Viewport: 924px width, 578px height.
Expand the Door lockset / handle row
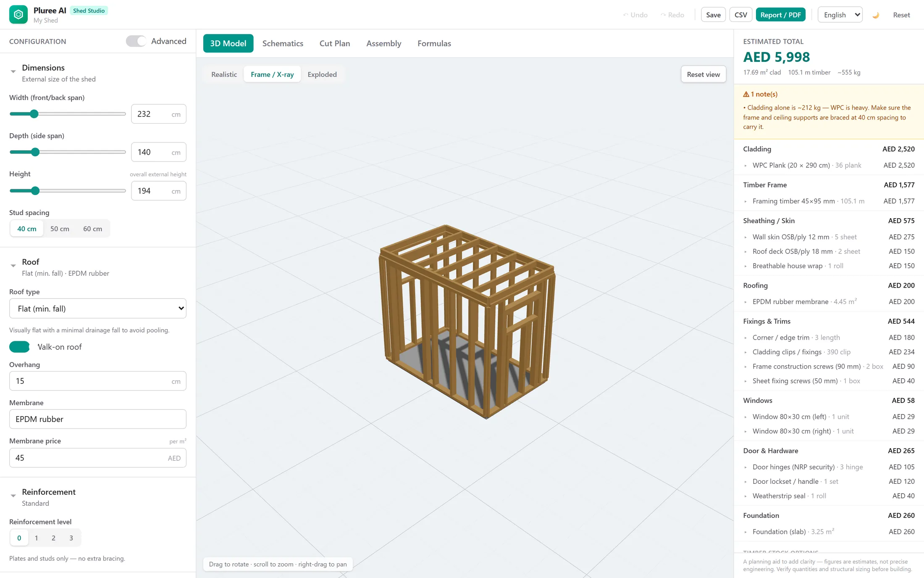tap(829, 481)
